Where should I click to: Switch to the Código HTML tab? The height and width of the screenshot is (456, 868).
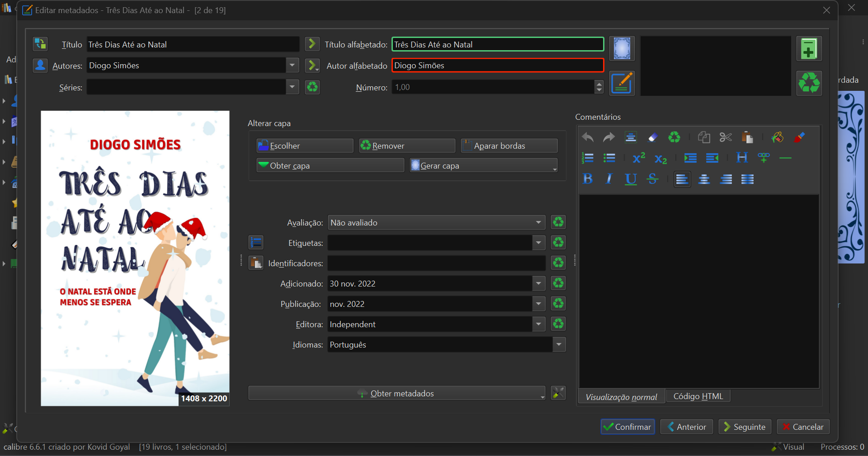(698, 396)
